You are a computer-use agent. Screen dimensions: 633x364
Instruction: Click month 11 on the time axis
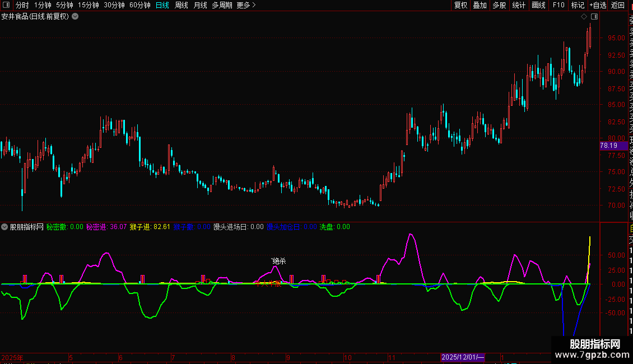point(392,357)
